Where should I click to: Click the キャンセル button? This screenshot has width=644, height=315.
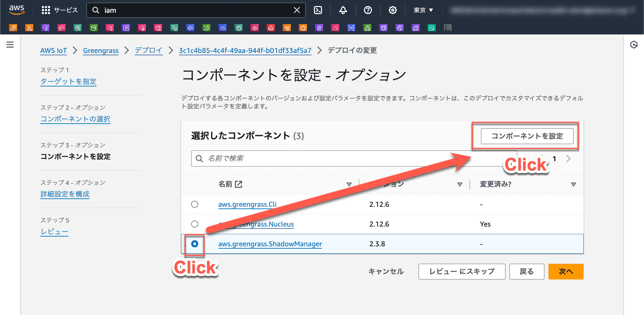point(386,271)
